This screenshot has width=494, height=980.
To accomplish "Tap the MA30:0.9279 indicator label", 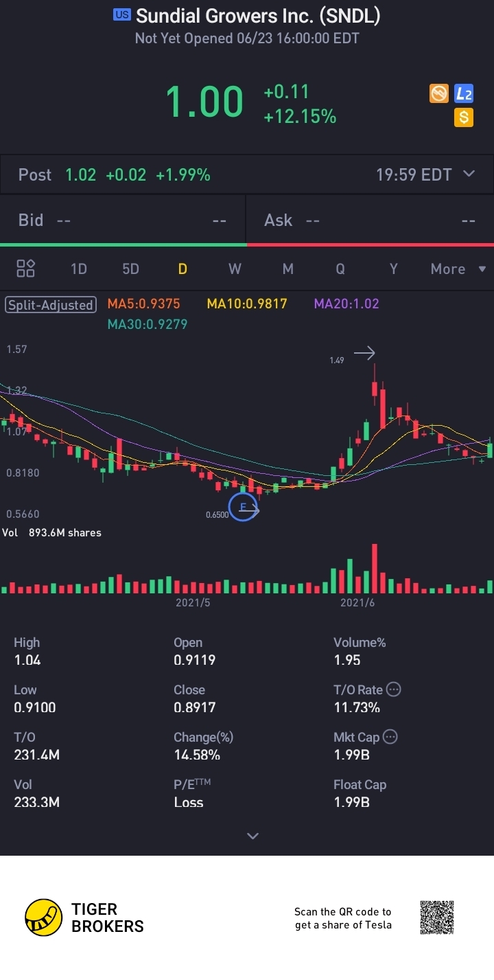I will click(148, 323).
